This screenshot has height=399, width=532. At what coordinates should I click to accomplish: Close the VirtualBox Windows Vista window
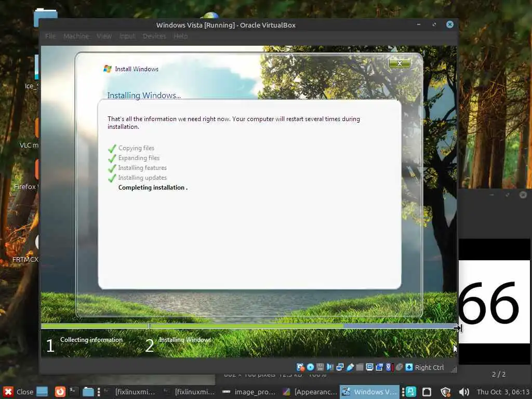450,24
